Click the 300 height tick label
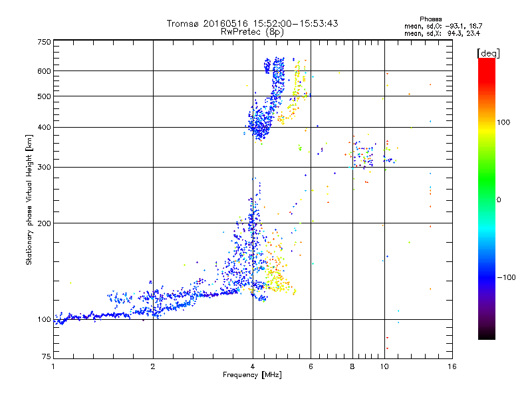The image size is (532, 399). [44, 168]
